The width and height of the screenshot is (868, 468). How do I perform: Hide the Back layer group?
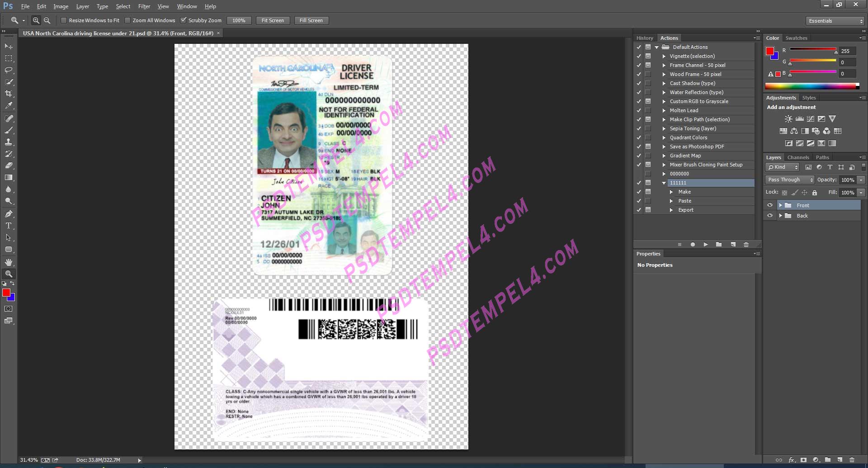tap(770, 216)
